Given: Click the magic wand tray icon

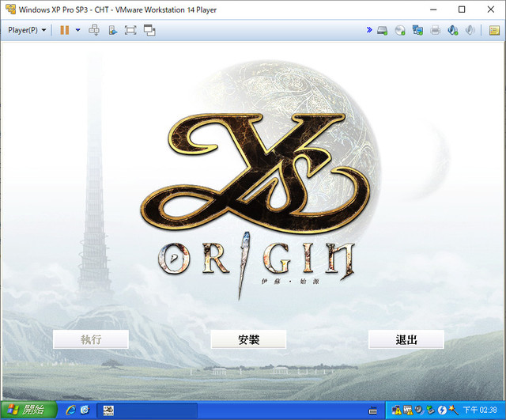Looking at the screenshot, I should (454, 411).
